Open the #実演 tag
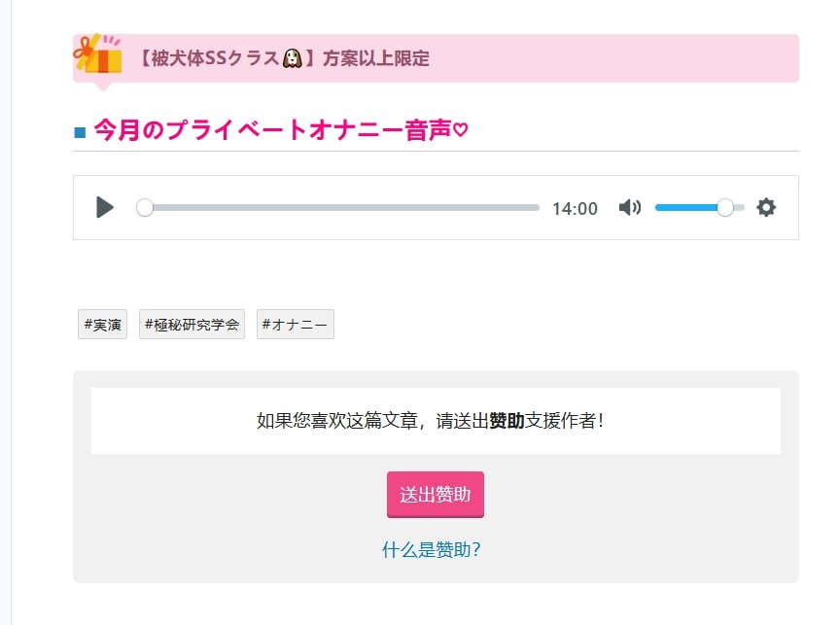This screenshot has width=840, height=625. pos(102,325)
